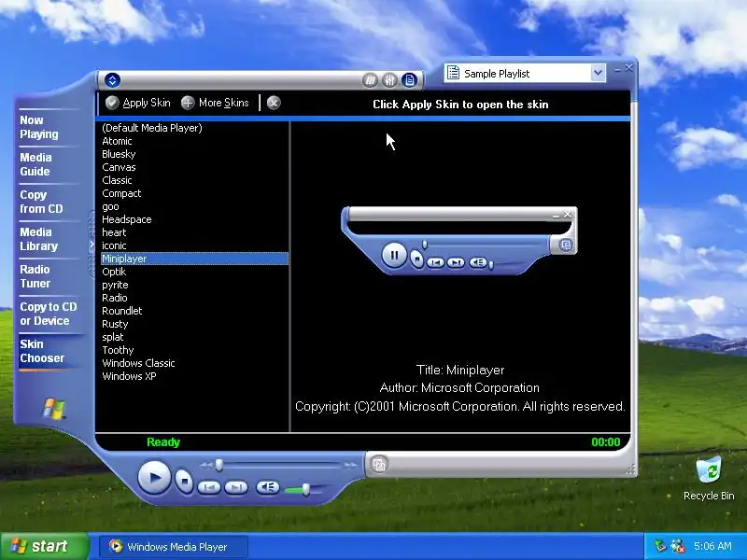Open the Recycle Bin desktop icon
Screen dimensions: 747x560
coord(709,479)
